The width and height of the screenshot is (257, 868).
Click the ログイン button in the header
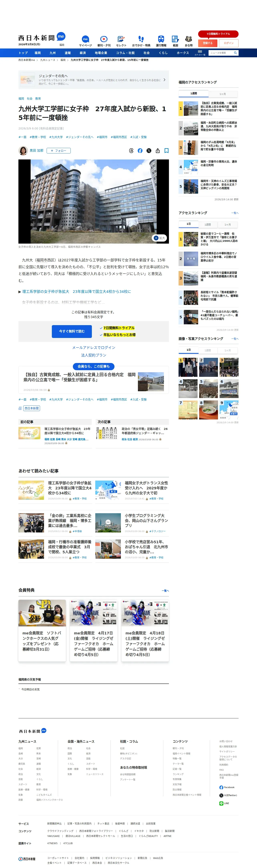point(229,43)
